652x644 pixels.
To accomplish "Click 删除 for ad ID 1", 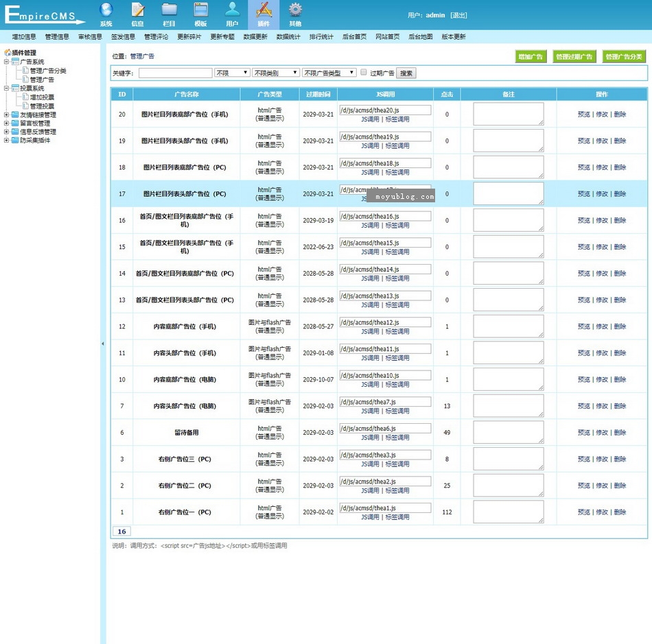I will click(620, 512).
